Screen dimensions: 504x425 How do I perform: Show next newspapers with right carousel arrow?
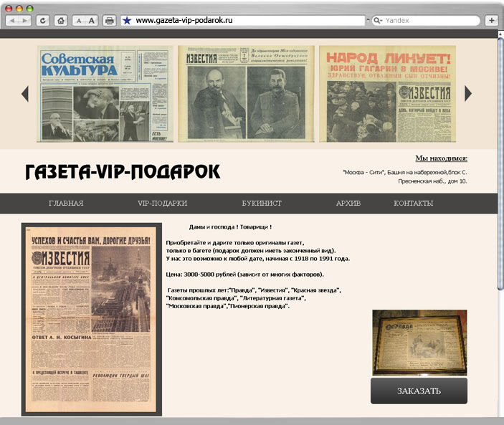[x=468, y=94]
